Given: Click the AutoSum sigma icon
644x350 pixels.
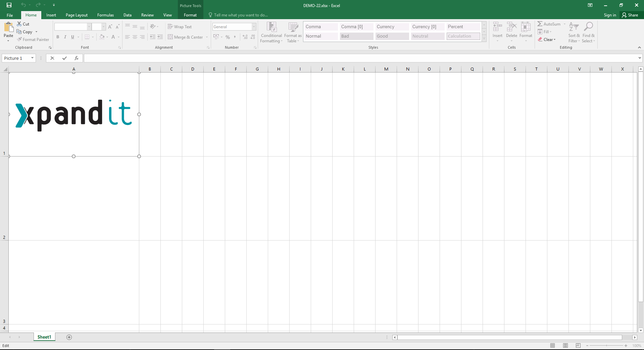Looking at the screenshot, I should pos(540,24).
